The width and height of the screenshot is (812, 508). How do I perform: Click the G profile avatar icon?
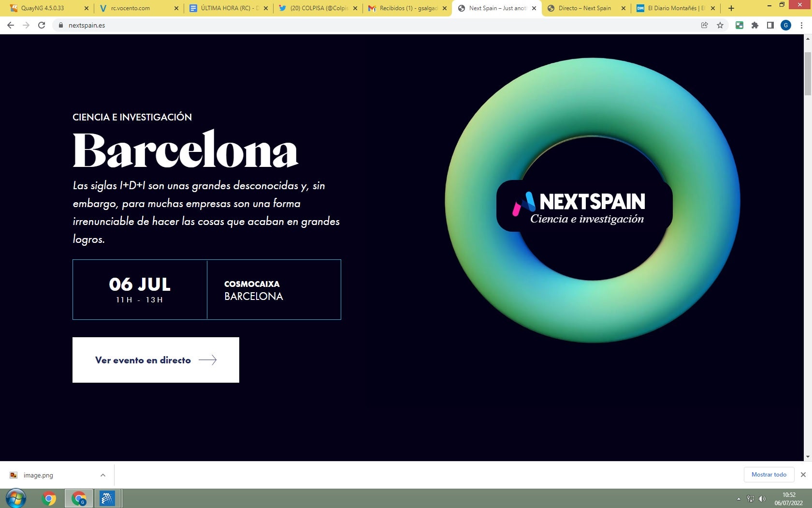coord(786,25)
